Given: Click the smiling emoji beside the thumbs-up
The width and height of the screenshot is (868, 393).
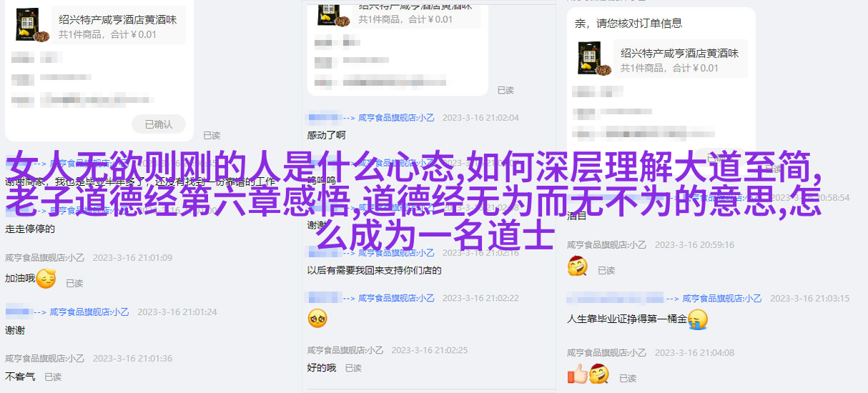Looking at the screenshot, I should [599, 372].
